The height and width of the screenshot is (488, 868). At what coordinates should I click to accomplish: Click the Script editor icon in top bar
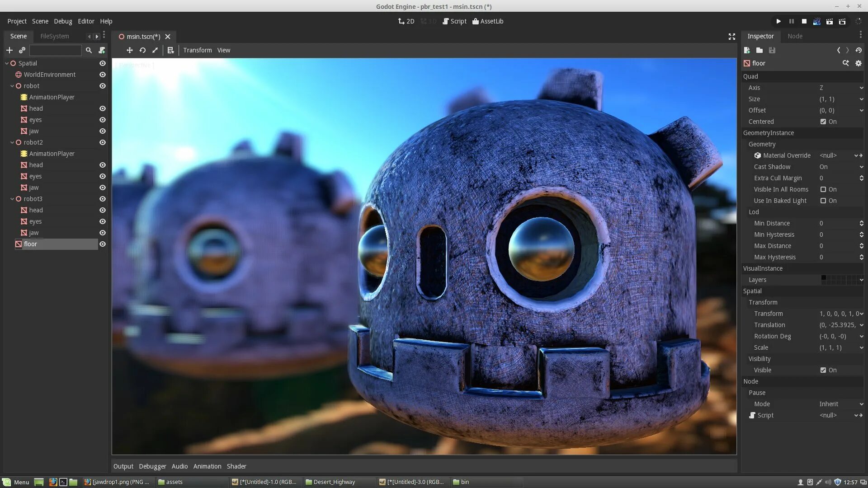[454, 21]
